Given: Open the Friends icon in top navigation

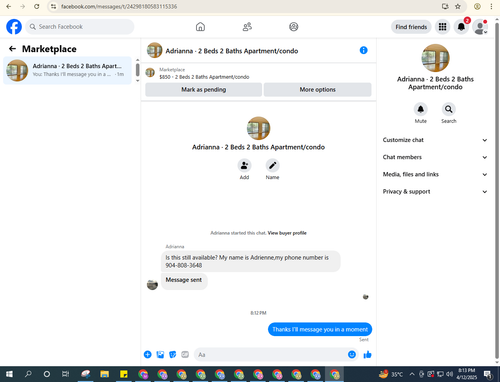Looking at the screenshot, I should 247,27.
